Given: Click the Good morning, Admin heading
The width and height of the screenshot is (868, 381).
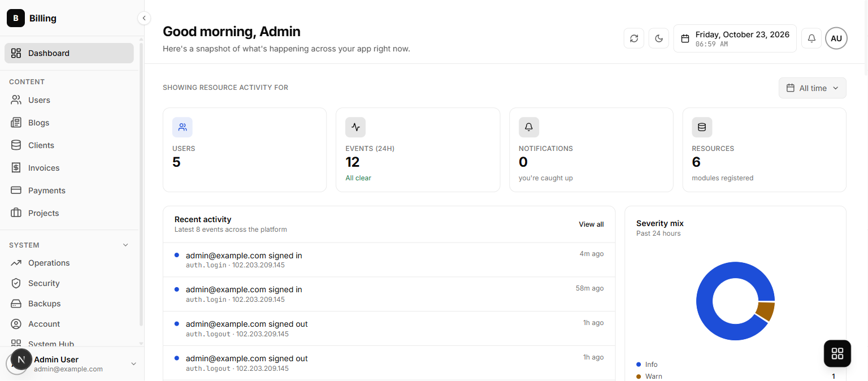Looking at the screenshot, I should (232, 32).
